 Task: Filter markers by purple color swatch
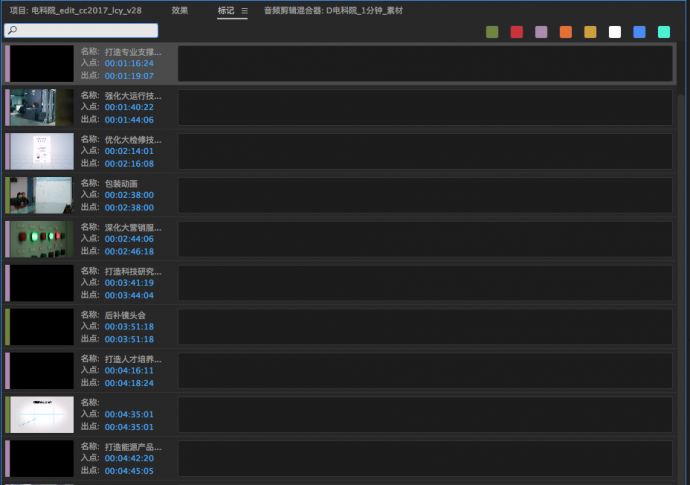point(541,32)
